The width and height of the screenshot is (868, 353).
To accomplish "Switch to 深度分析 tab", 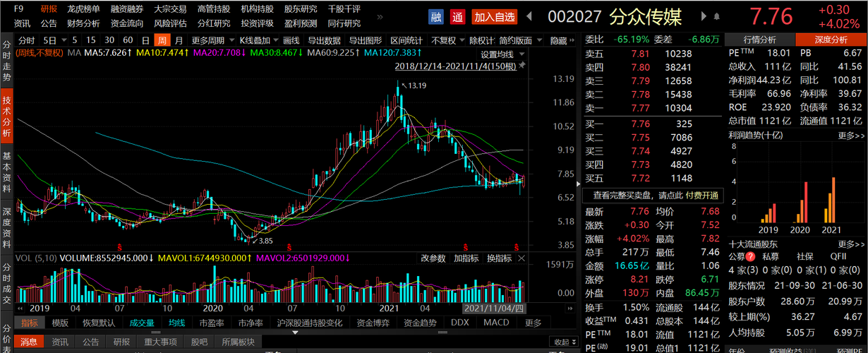I will tap(831, 40).
